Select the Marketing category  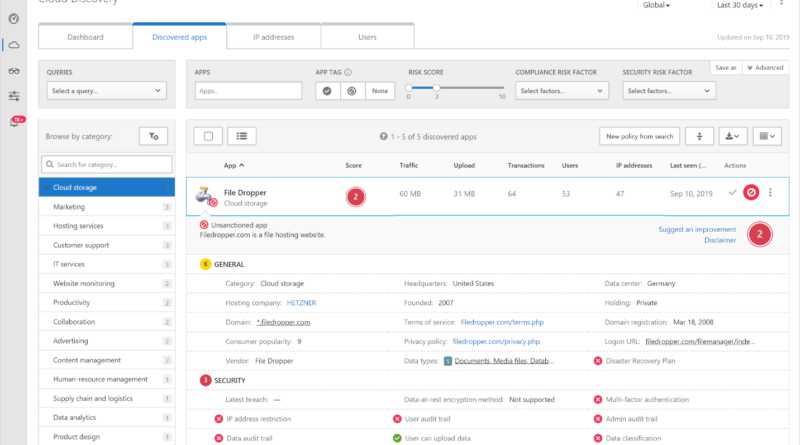[x=107, y=207]
